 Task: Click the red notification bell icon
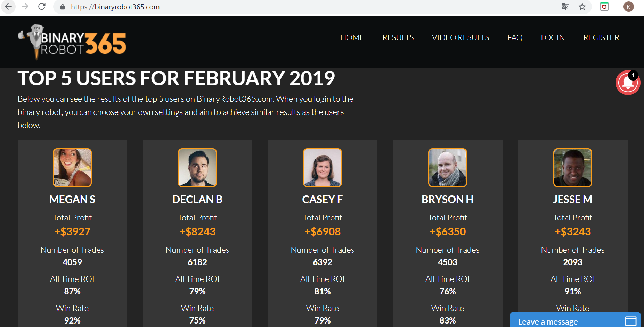point(628,83)
